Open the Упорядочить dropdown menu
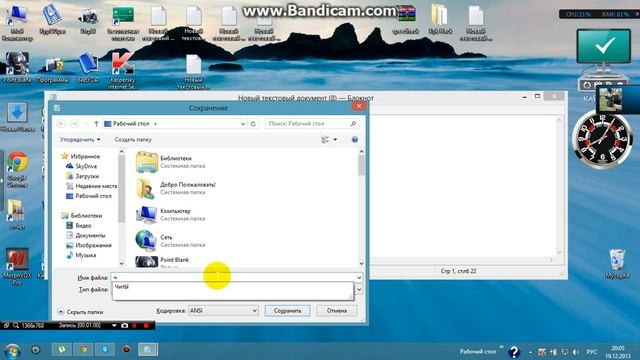The image size is (640, 360). (80, 140)
